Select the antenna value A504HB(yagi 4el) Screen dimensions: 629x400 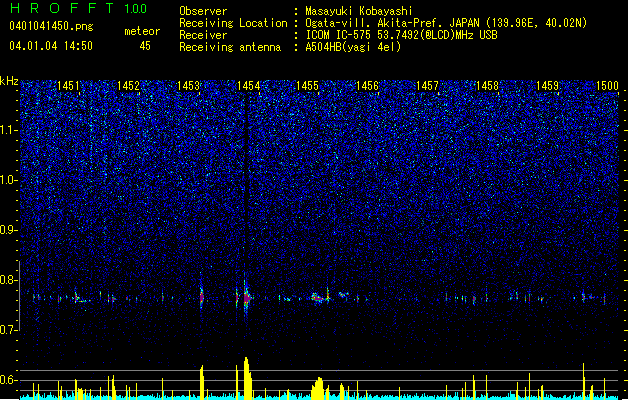(353, 47)
